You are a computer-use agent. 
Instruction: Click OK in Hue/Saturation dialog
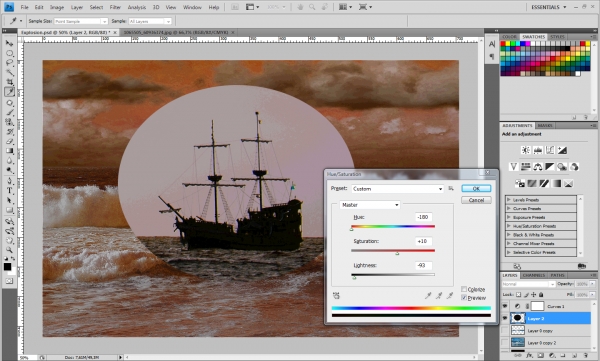(x=476, y=188)
